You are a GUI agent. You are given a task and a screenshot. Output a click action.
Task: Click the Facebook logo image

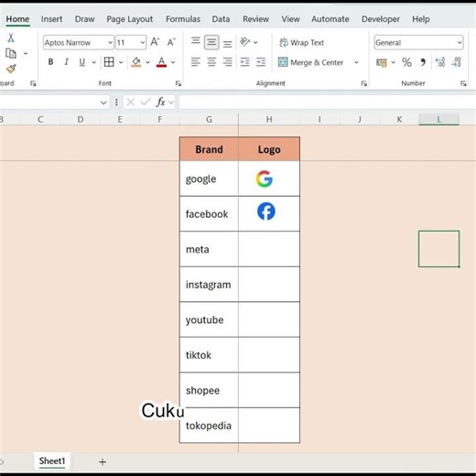[266, 211]
